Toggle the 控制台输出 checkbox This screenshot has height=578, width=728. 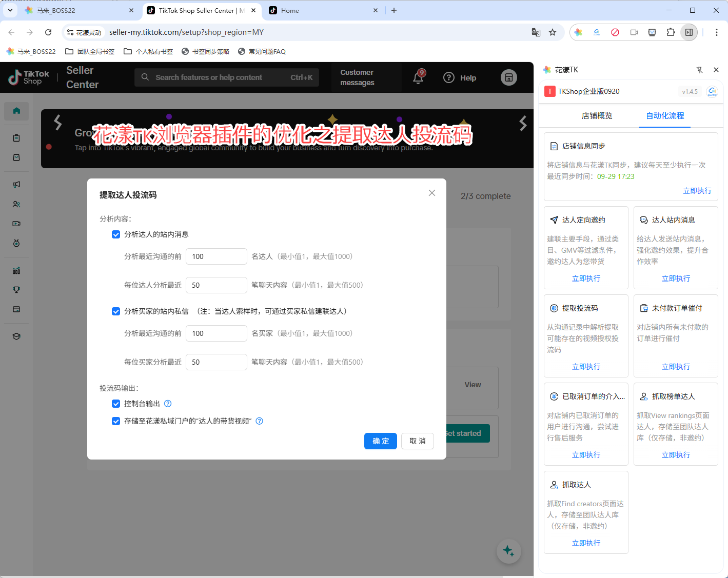click(x=116, y=404)
